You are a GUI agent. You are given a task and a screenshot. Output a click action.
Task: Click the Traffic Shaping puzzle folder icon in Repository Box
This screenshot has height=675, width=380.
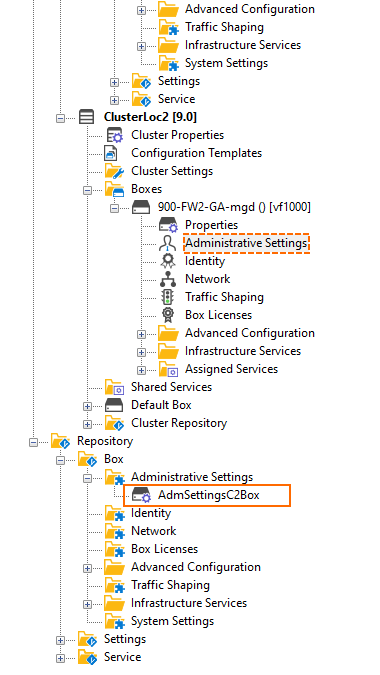click(x=114, y=585)
